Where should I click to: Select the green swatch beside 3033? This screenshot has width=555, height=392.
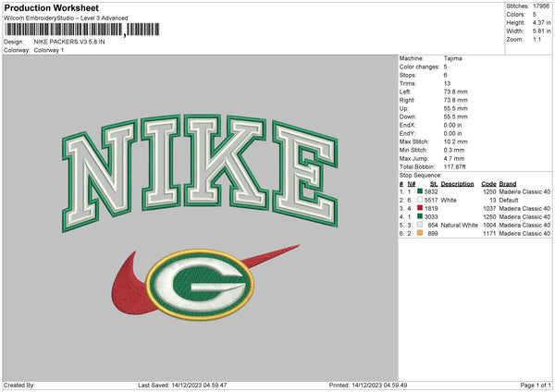[420, 216]
